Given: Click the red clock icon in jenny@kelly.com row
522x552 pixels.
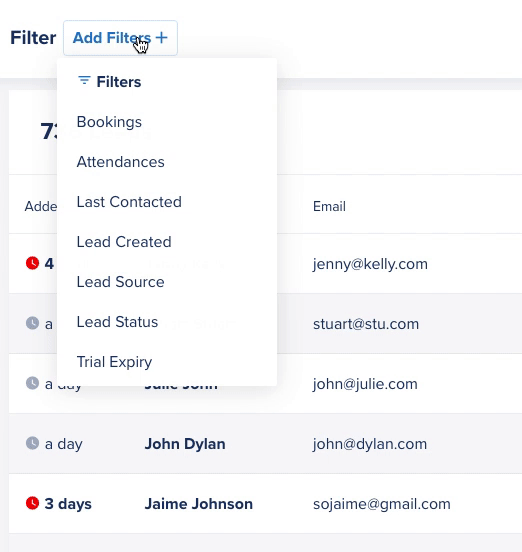Looking at the screenshot, I should [32, 263].
